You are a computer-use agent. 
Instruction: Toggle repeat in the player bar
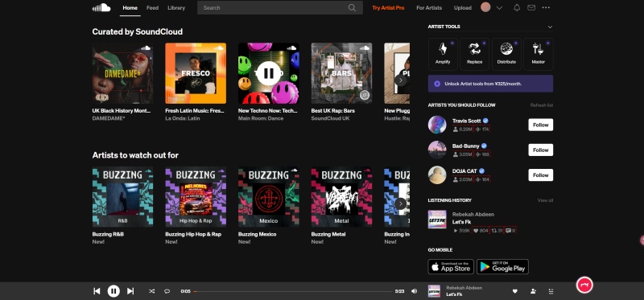pyautogui.click(x=167, y=291)
